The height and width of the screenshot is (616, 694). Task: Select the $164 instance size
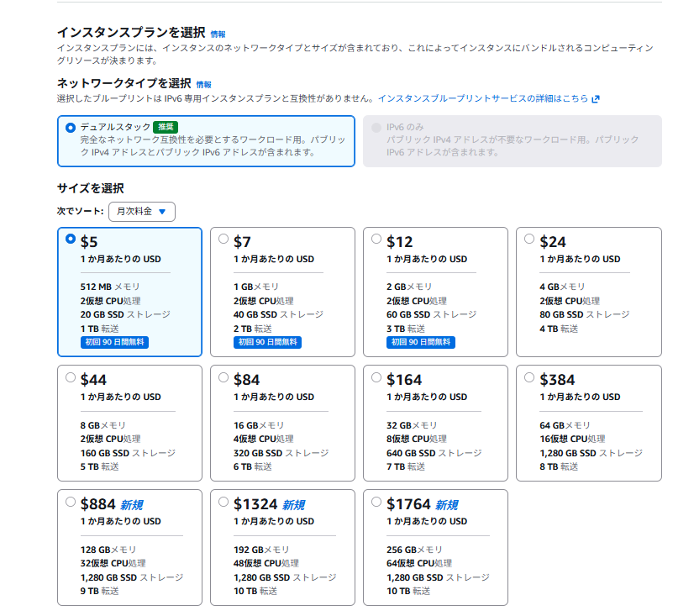[x=376, y=376]
